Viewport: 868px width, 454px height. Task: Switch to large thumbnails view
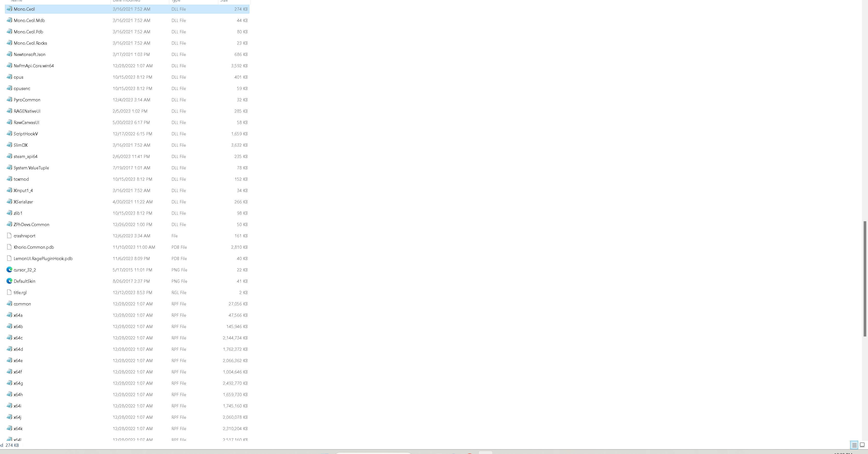(862, 445)
